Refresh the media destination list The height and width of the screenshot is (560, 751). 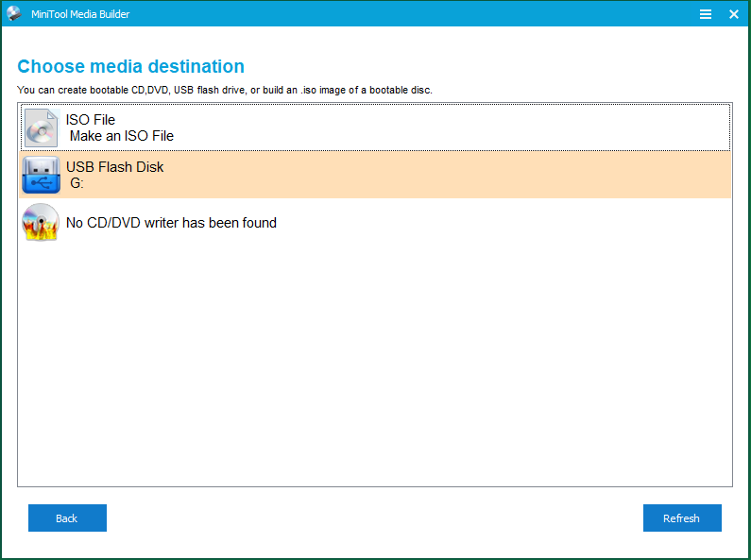pyautogui.click(x=682, y=518)
